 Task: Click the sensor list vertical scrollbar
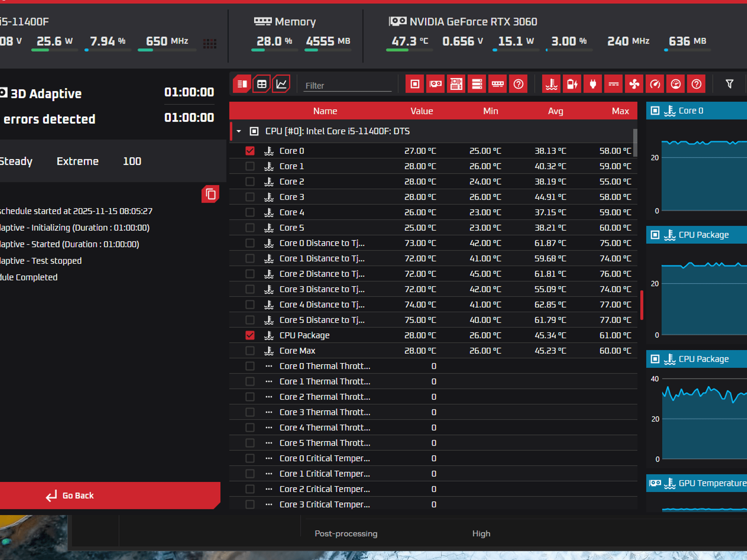(635, 142)
